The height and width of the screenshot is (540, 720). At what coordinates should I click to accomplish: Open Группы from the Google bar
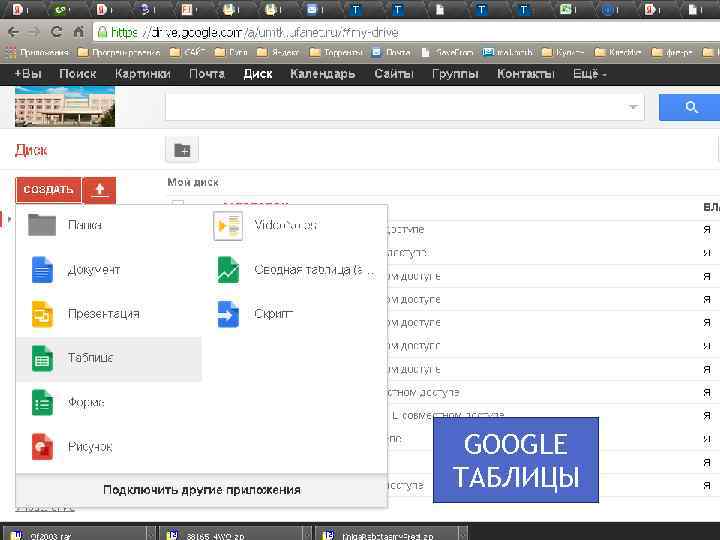[455, 74]
